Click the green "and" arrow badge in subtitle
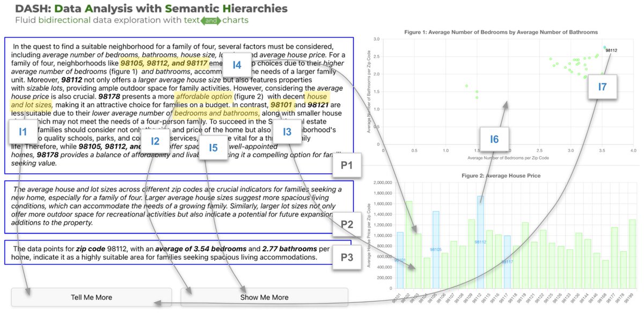 click(211, 21)
